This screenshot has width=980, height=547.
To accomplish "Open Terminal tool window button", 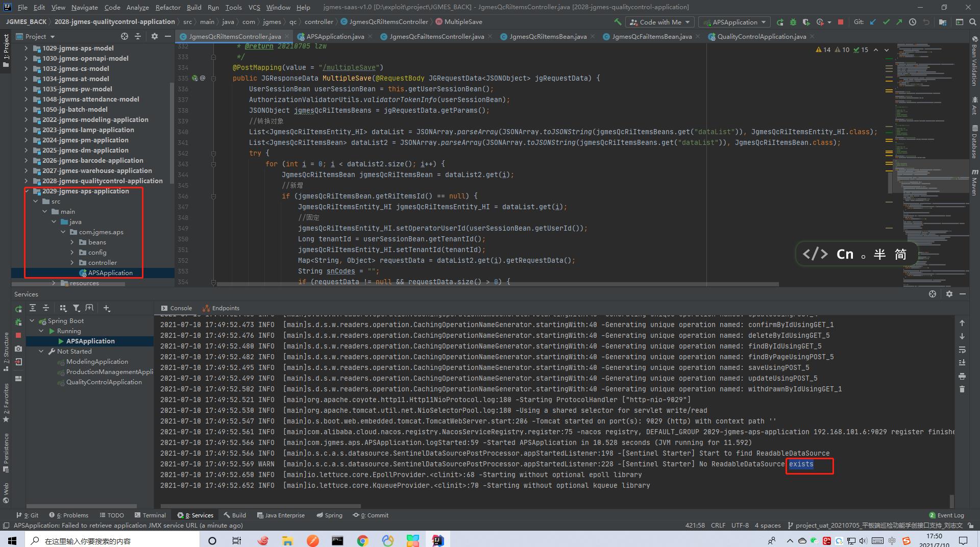I will point(150,515).
